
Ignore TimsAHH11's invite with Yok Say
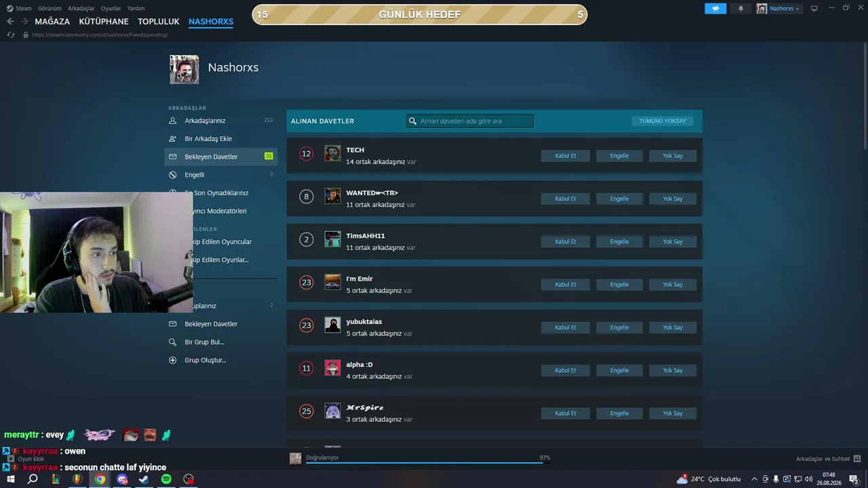(x=673, y=241)
